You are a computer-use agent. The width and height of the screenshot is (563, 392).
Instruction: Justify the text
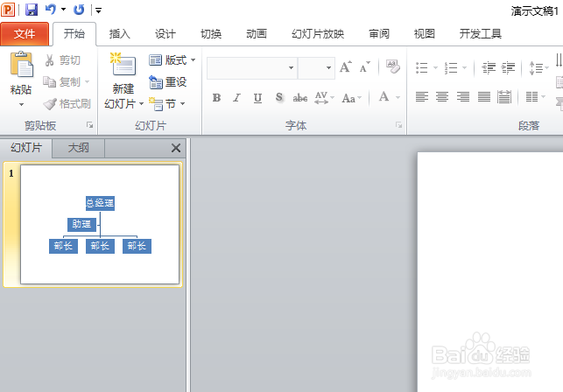coord(484,96)
